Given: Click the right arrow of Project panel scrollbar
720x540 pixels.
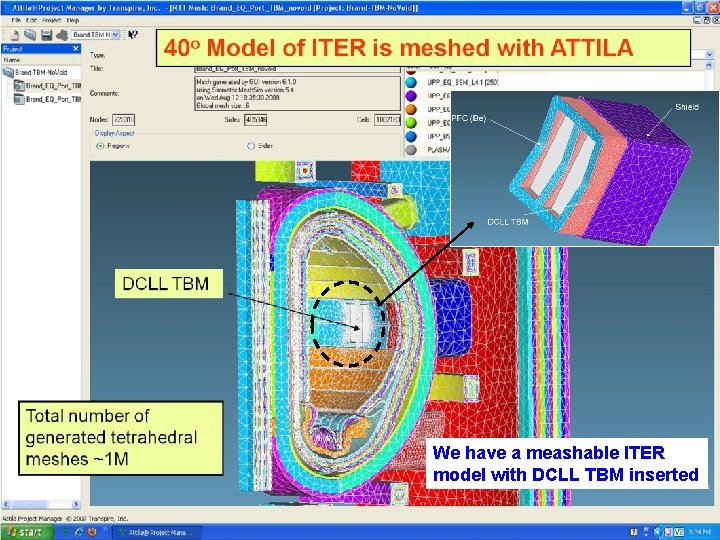Looking at the screenshot, I should click(x=76, y=504).
